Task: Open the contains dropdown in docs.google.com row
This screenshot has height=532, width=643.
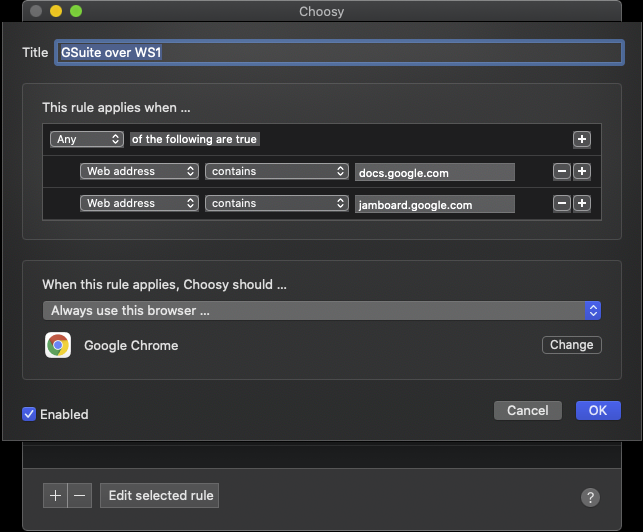Action: pyautogui.click(x=277, y=171)
